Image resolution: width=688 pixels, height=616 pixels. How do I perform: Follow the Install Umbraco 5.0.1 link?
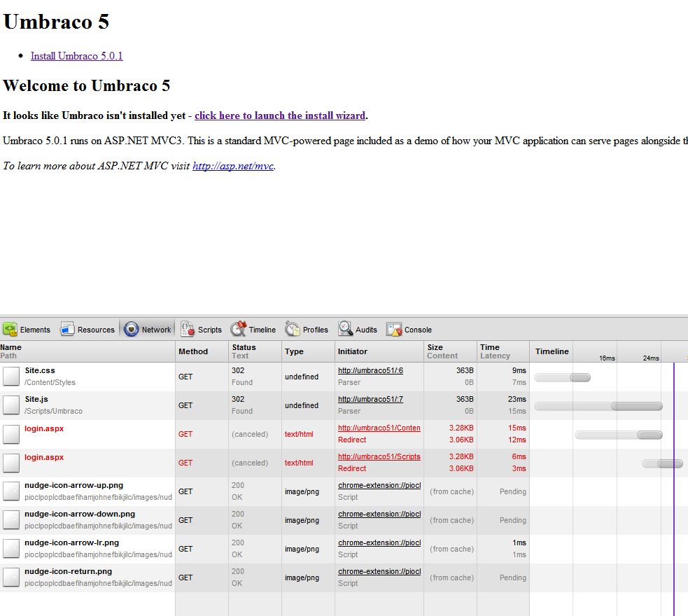click(77, 56)
